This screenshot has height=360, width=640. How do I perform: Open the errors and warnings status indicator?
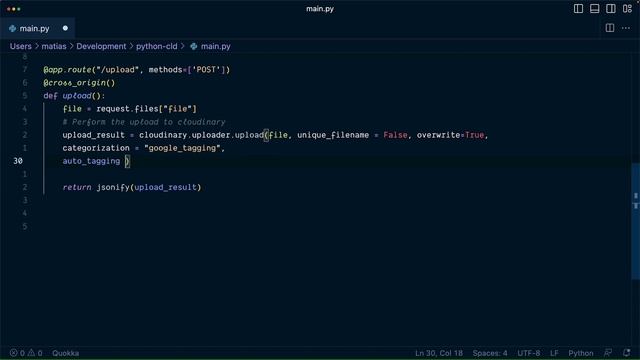coord(26,353)
